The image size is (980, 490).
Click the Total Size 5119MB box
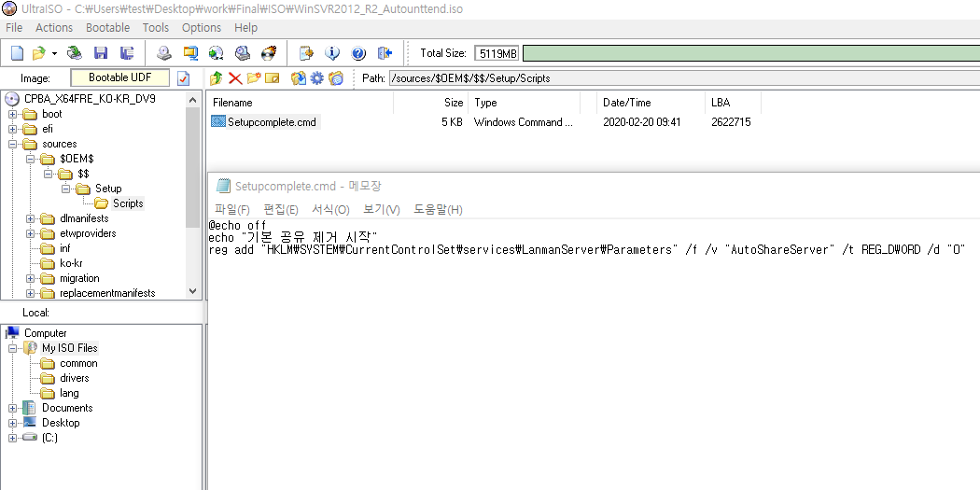click(497, 53)
